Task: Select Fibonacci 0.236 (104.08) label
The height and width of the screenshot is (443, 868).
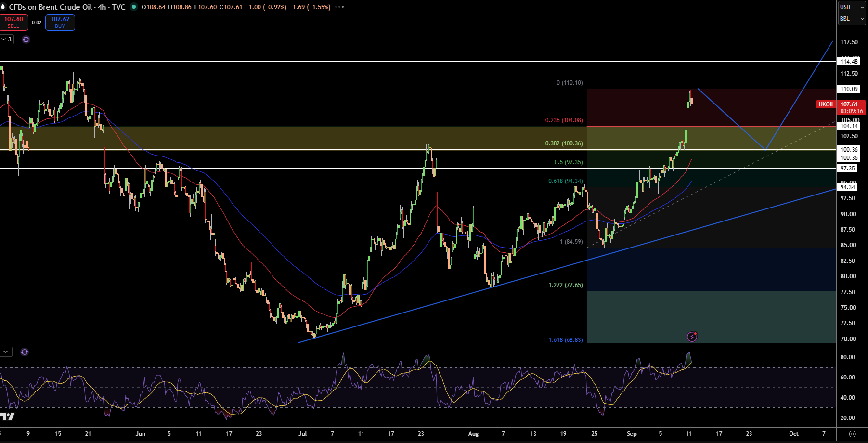Action: 564,120
